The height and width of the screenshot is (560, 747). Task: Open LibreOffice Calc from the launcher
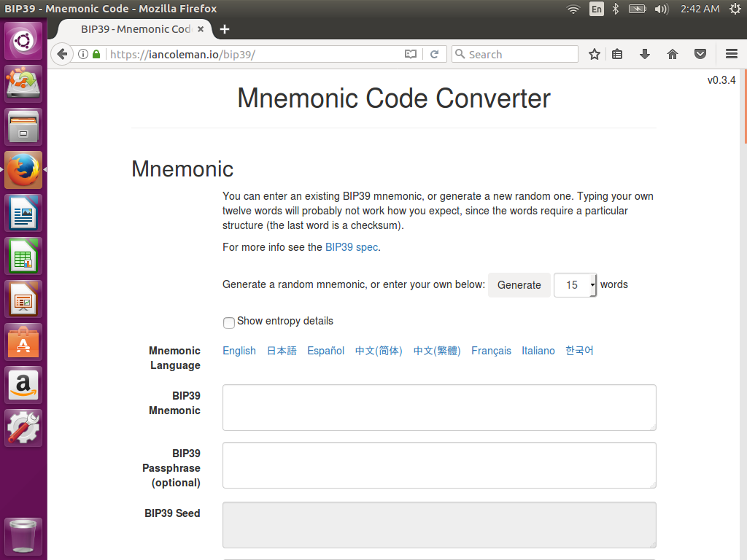point(23,256)
